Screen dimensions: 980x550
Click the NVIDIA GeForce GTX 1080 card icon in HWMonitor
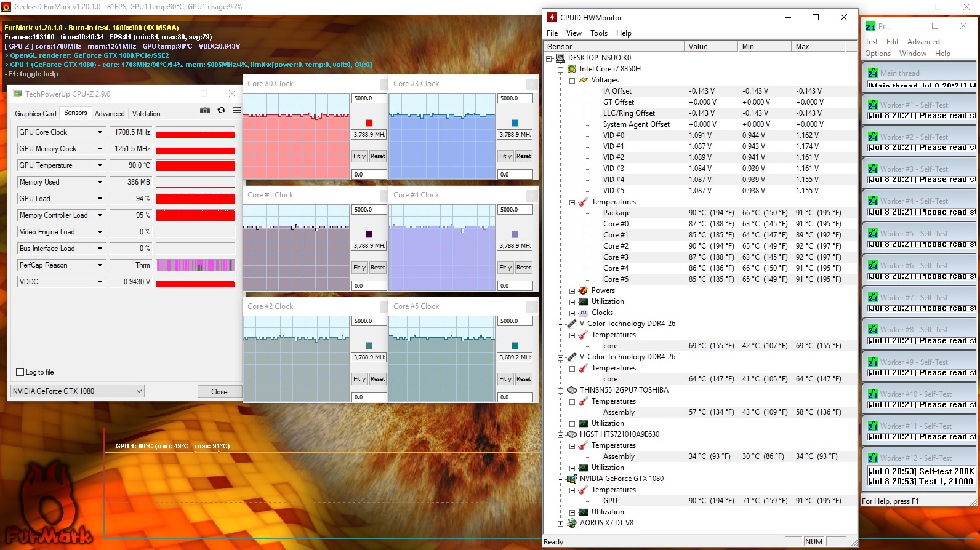pyautogui.click(x=572, y=479)
